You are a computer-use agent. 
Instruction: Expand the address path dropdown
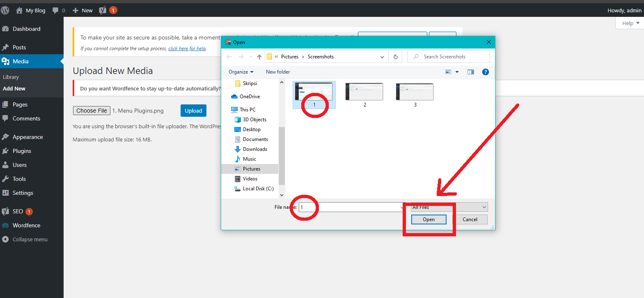pos(382,57)
